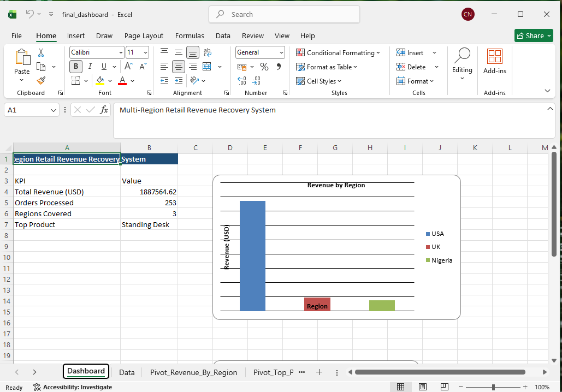Click Increase Decimal icon
Screen dimensions: 562x392
coord(242,81)
